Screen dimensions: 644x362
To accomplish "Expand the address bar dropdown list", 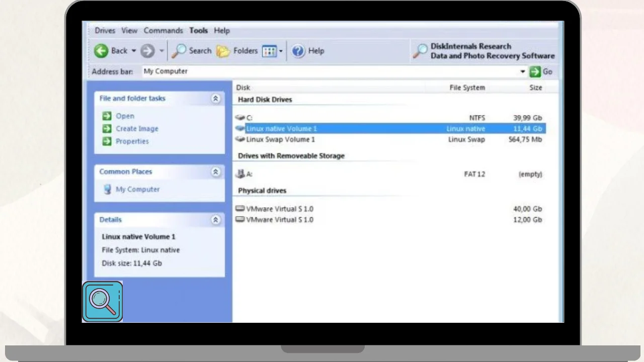I will pos(522,71).
